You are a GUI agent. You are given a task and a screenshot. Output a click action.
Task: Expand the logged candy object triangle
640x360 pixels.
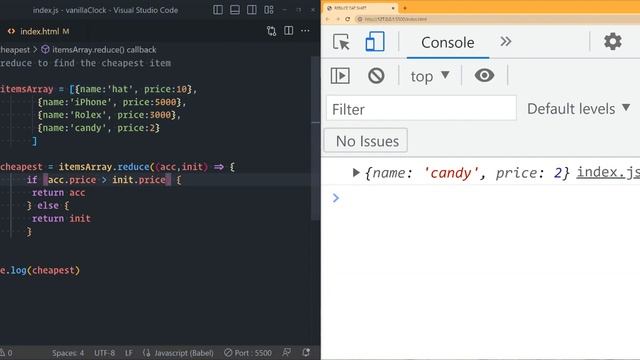356,173
